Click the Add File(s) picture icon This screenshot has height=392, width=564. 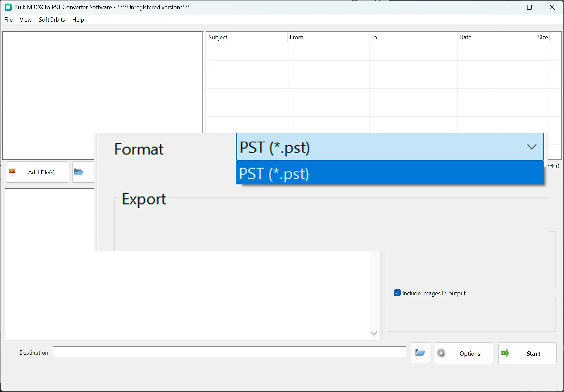point(13,172)
